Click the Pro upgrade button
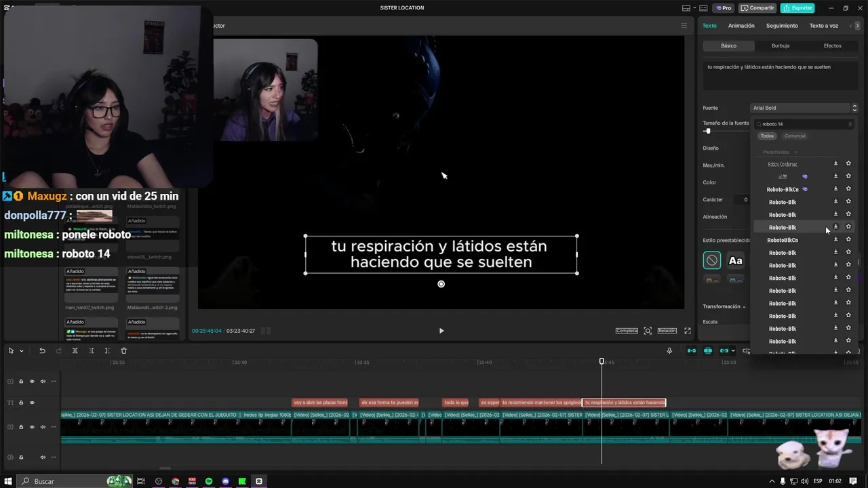 (723, 8)
